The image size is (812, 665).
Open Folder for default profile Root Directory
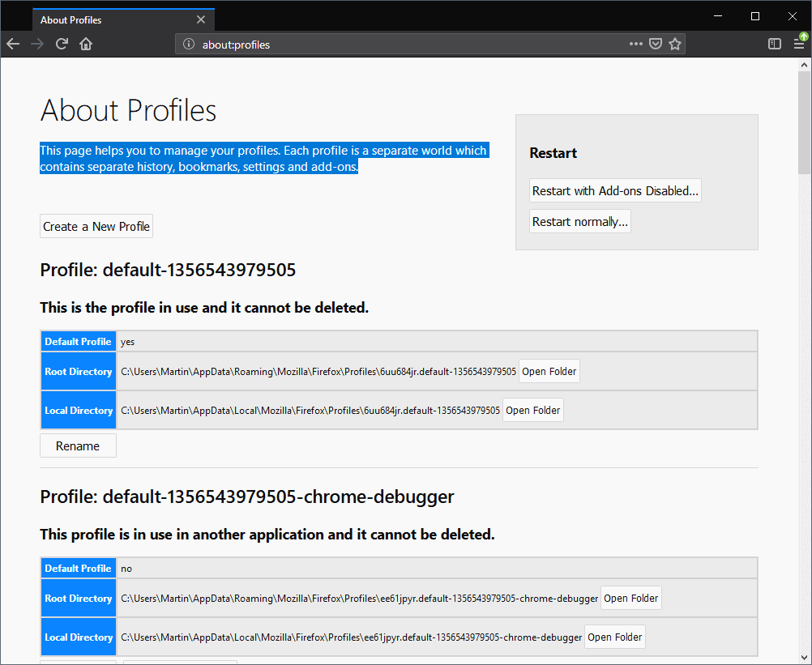(549, 372)
